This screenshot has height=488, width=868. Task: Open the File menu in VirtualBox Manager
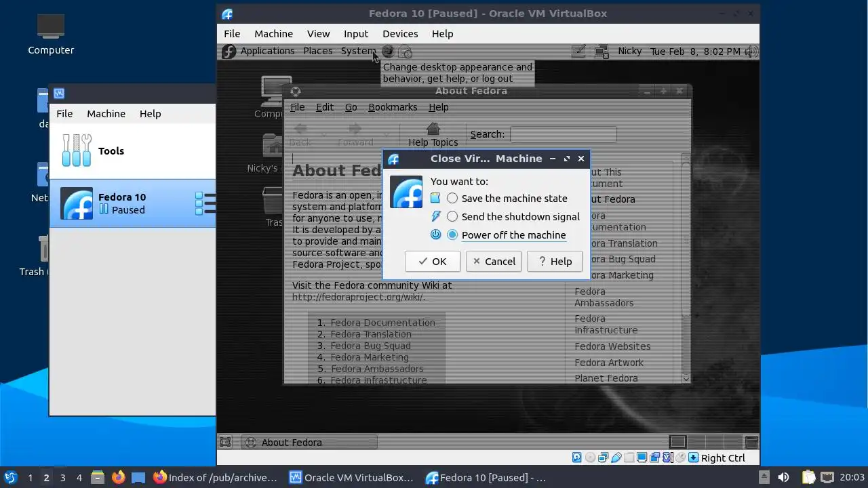coord(64,114)
